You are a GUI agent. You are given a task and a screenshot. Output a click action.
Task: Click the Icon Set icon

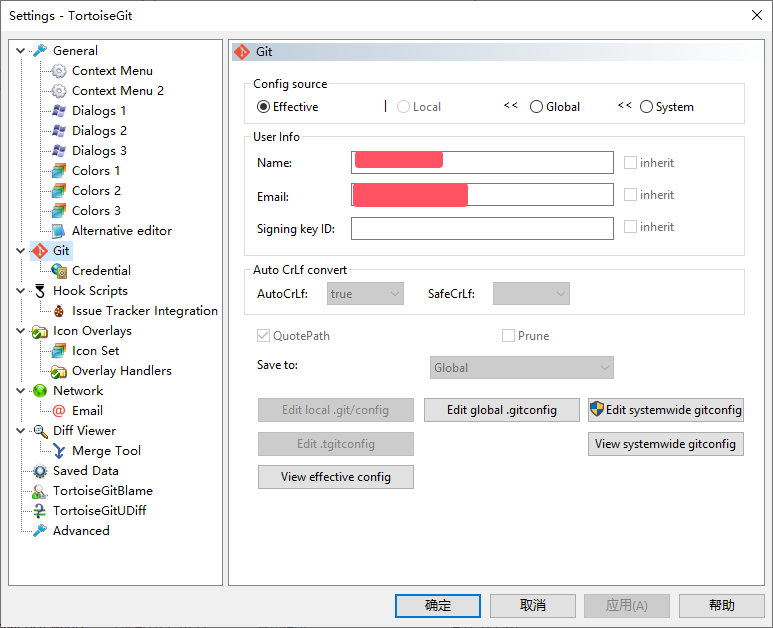(x=59, y=351)
